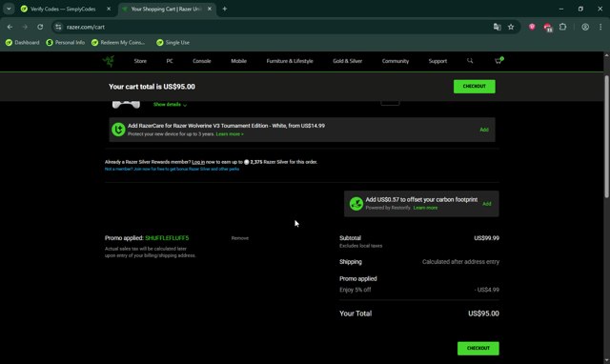Click the bottom CHECKOUT button
Viewport: 610px width, 364px height.
tap(478, 348)
